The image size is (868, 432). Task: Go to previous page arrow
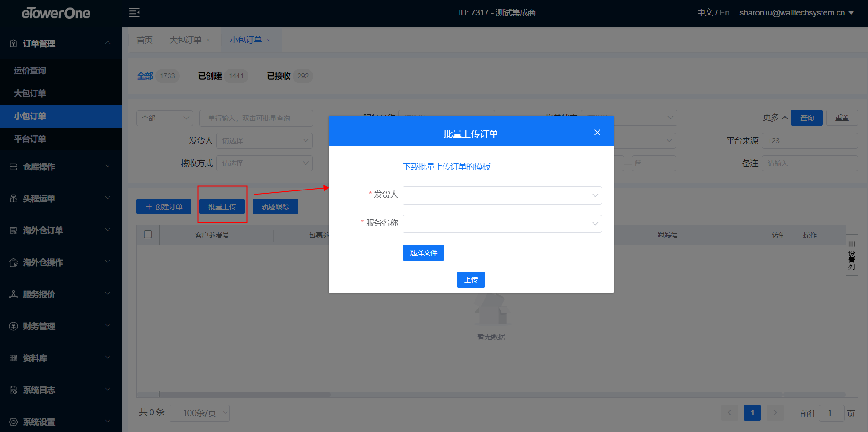[729, 413]
